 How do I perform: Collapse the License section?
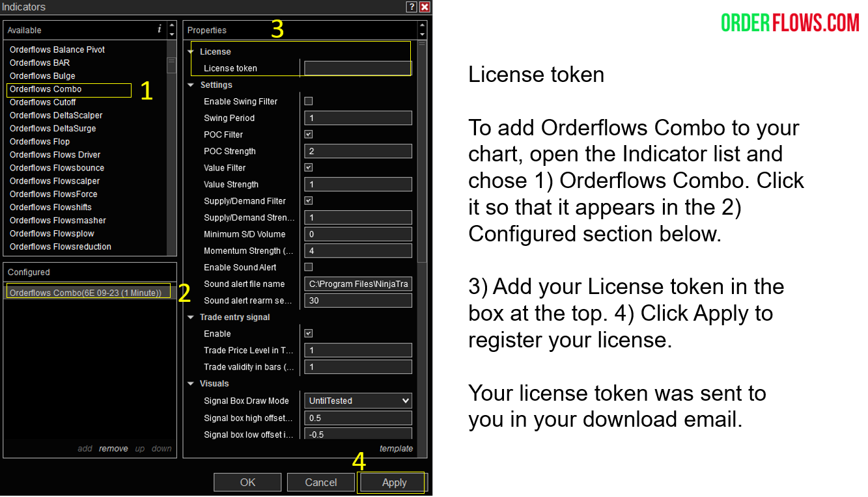point(191,52)
